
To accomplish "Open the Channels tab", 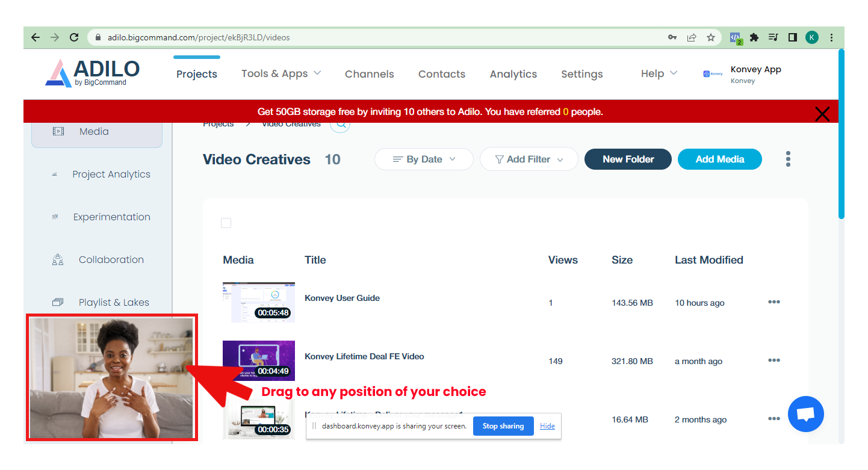I will tap(370, 74).
